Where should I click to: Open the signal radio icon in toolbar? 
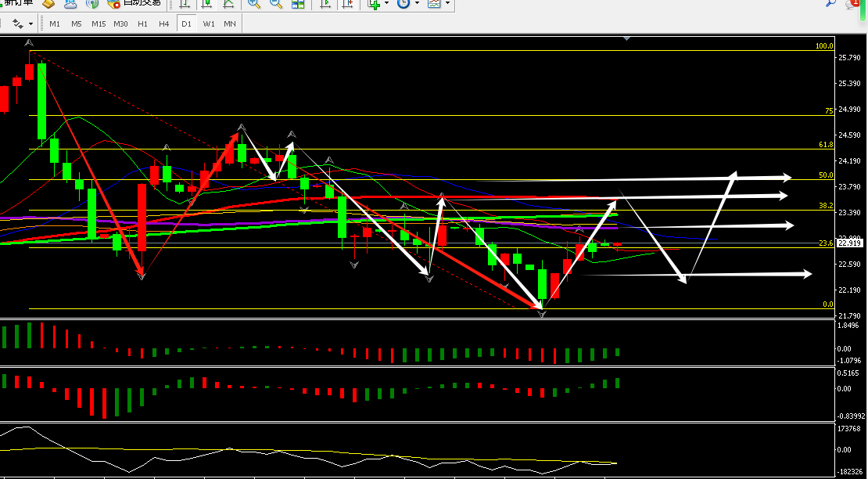93,4
